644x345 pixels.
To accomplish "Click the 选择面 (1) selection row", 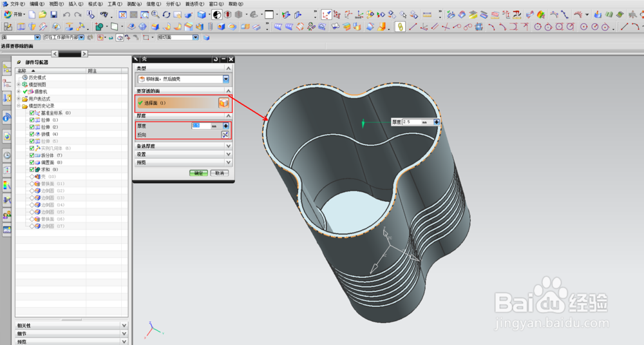I will (183, 103).
